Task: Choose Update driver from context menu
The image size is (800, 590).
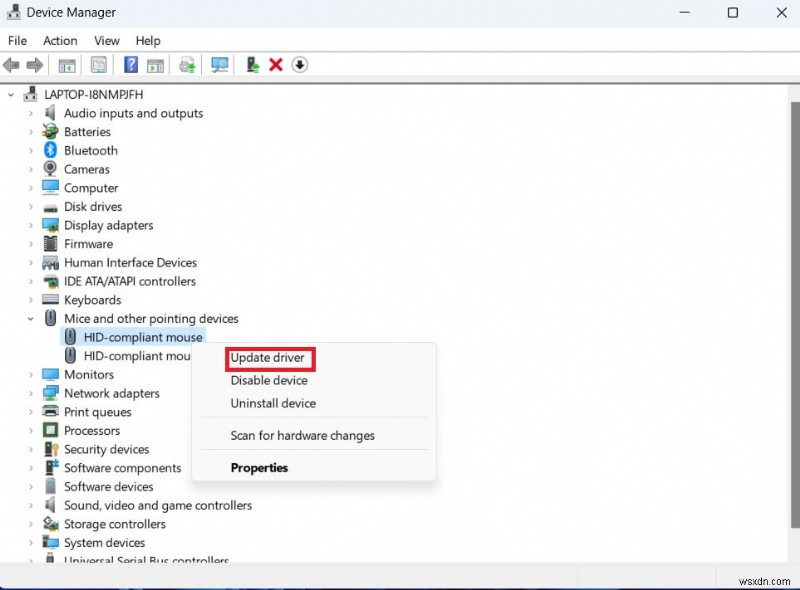Action: pos(267,358)
